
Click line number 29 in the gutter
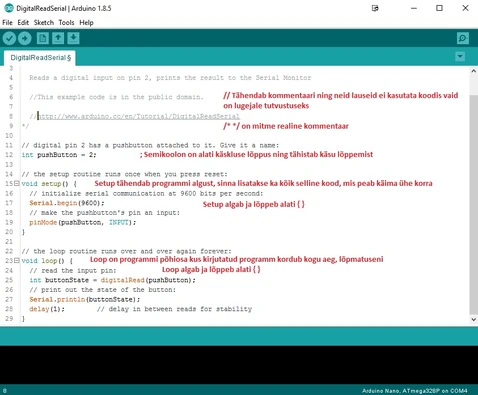pos(9,318)
